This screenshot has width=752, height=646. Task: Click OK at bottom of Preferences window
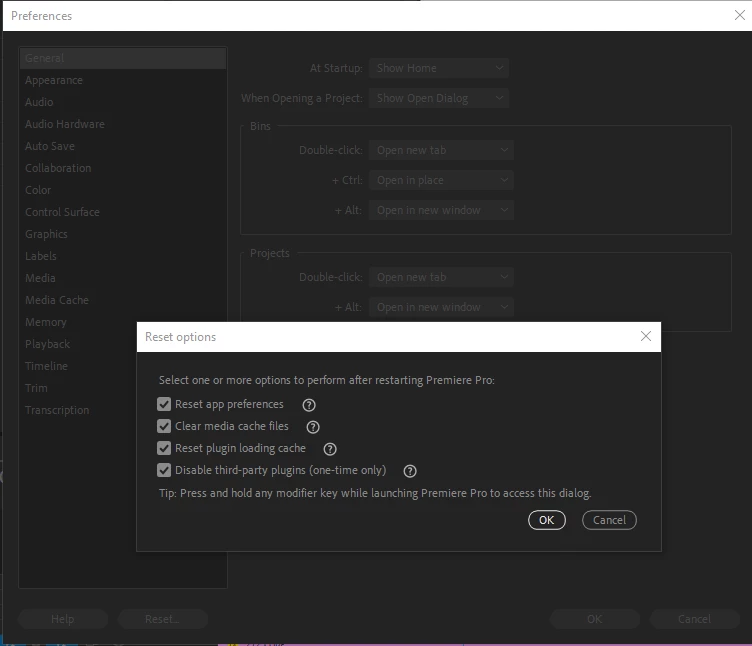[595, 619]
